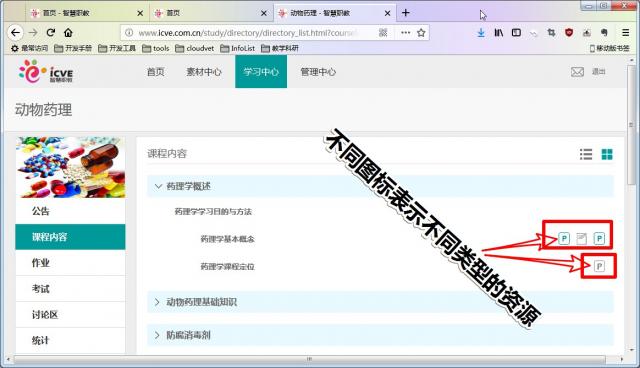Expand the 防腐消毒剂 section
This screenshot has width=640, height=368.
tap(157, 335)
